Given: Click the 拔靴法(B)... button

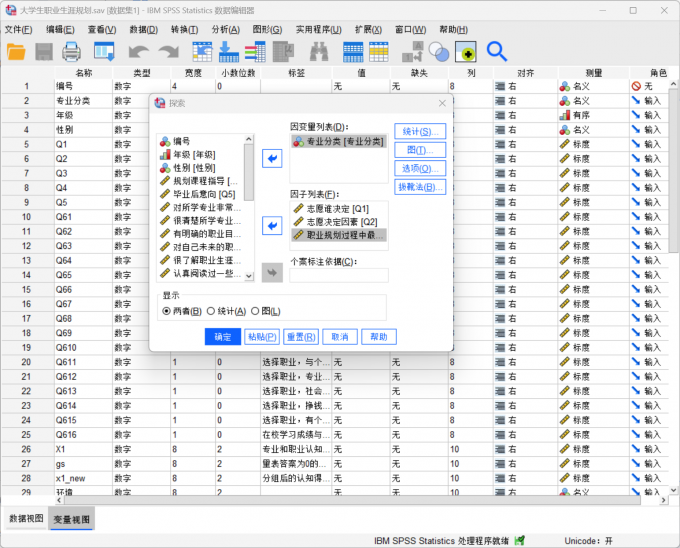Looking at the screenshot, I should pyautogui.click(x=420, y=187).
